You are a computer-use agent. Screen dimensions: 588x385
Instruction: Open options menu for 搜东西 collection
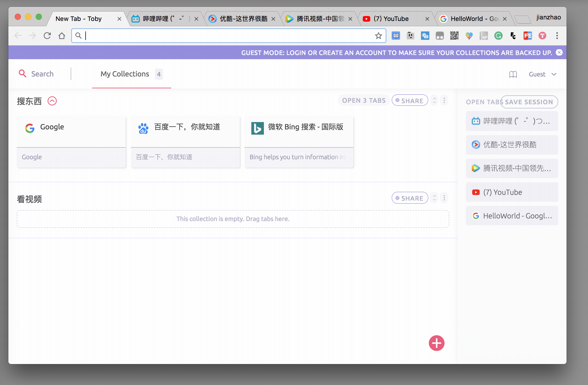(x=444, y=101)
